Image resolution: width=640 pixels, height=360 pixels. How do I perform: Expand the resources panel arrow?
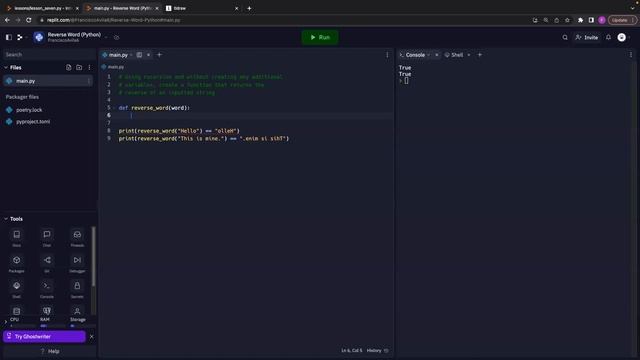[6, 322]
